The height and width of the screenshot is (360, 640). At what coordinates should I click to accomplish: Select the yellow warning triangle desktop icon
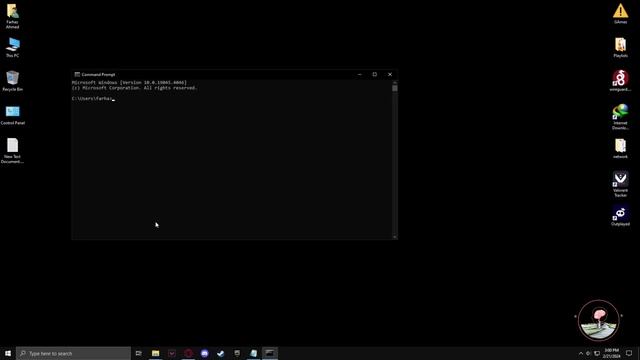620,13
